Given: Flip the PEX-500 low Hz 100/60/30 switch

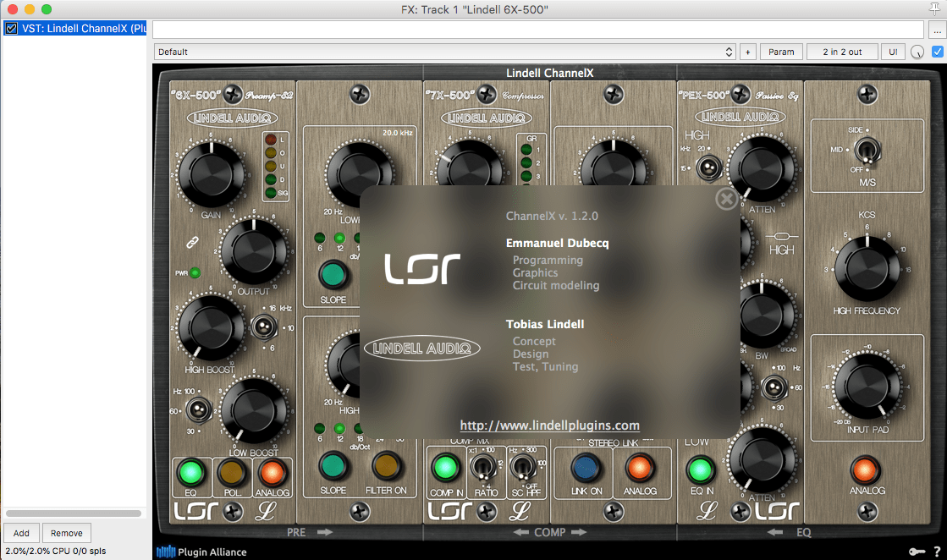Looking at the screenshot, I should [x=774, y=387].
